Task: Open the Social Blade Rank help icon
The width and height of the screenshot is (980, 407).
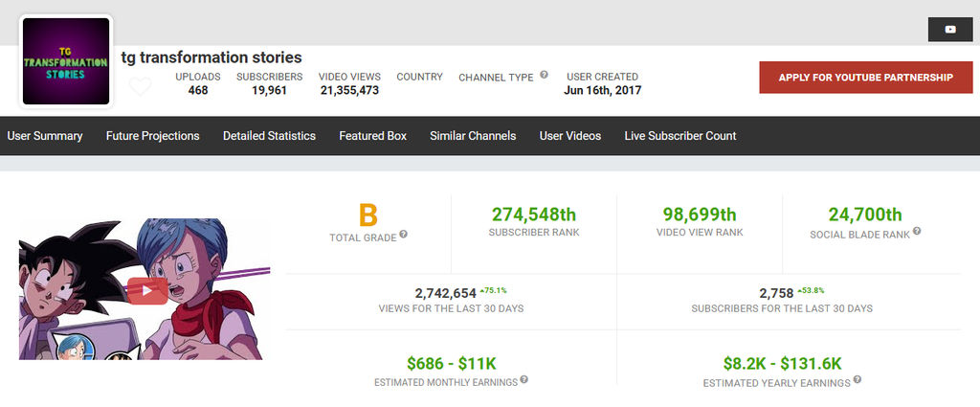Action: click(917, 231)
